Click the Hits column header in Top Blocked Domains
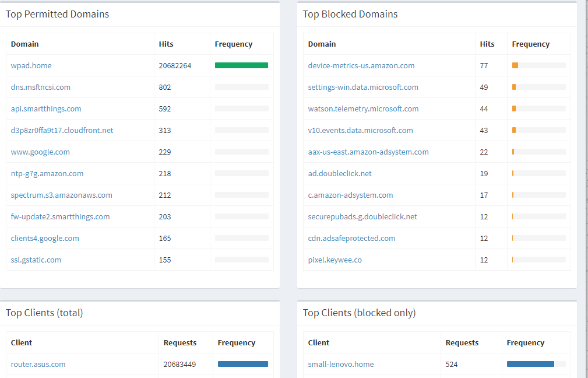This screenshot has width=588, height=378. 487,44
